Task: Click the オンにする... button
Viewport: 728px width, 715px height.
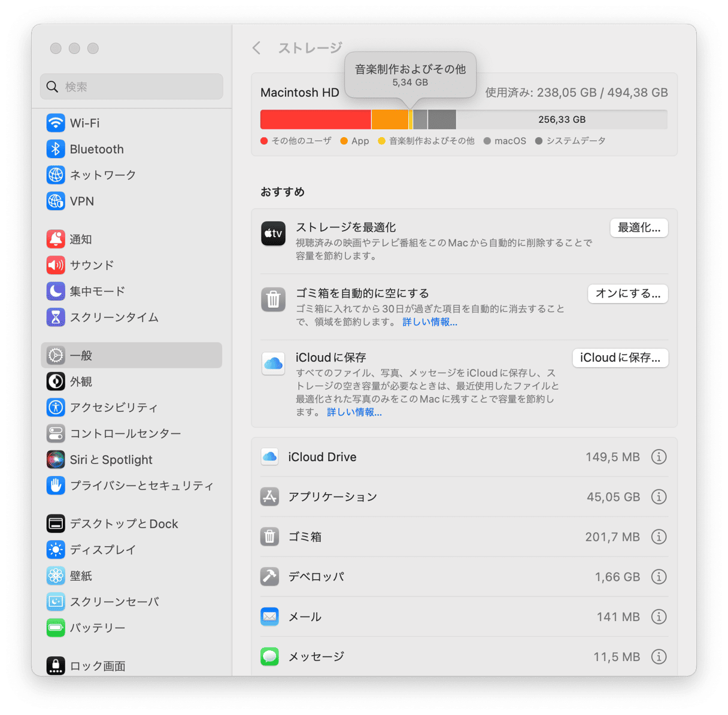Action: point(627,293)
